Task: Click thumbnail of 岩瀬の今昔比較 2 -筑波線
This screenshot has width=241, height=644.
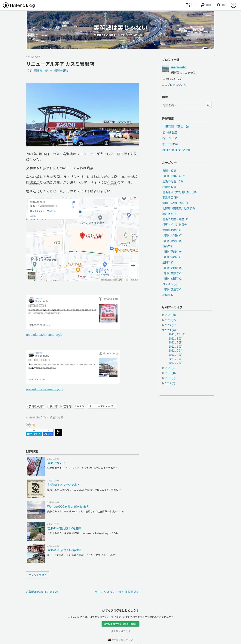Action: (x=36, y=532)
